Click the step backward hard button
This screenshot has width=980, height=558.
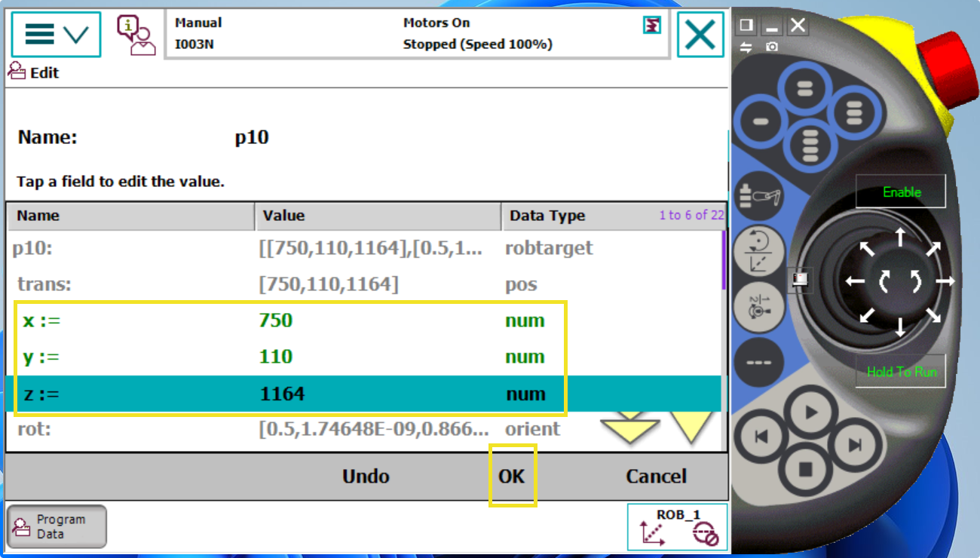pos(761,437)
